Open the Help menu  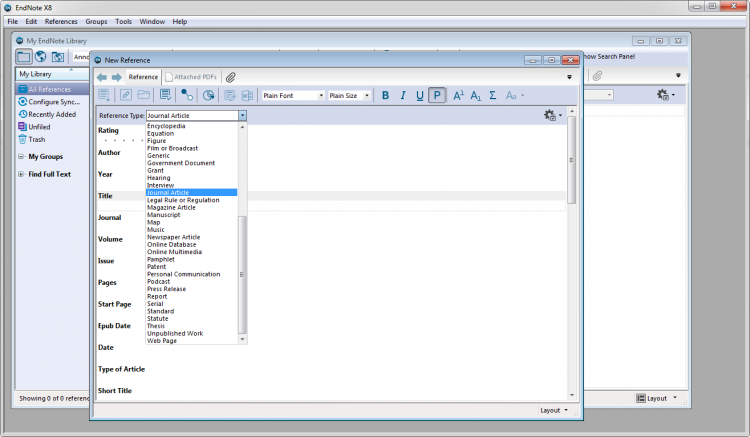coord(180,22)
